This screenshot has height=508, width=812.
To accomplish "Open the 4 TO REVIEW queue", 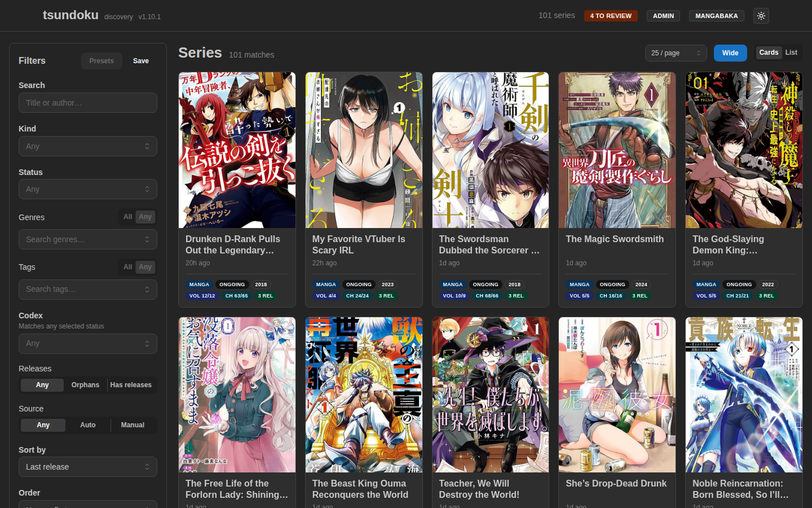I will coord(611,16).
